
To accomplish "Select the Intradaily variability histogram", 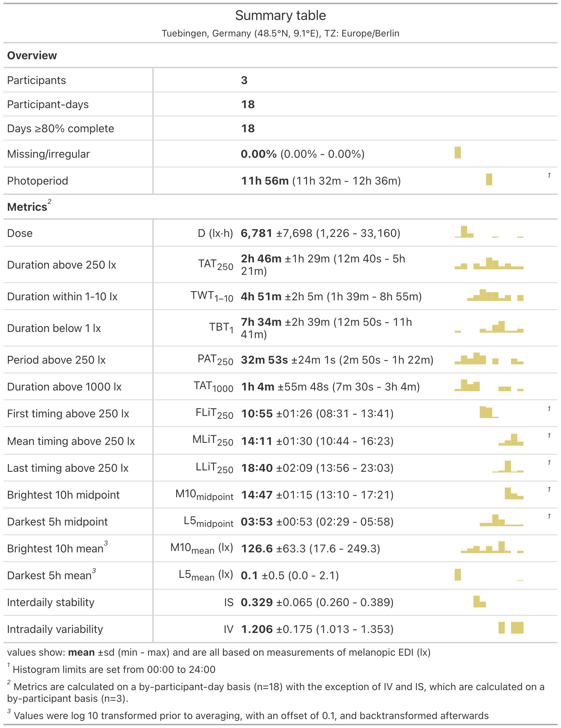I will pos(511,628).
